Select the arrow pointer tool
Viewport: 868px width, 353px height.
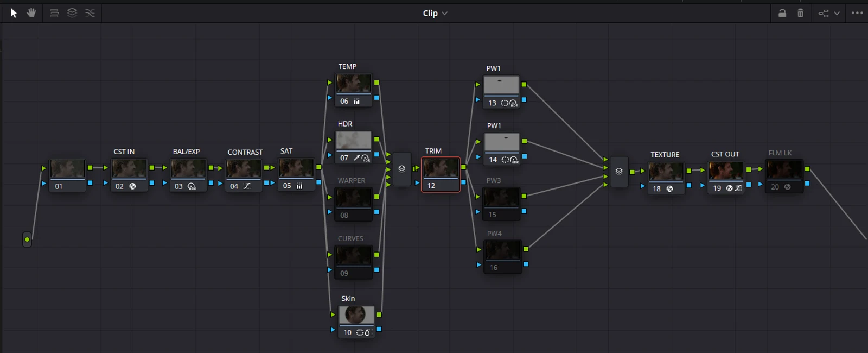tap(14, 13)
